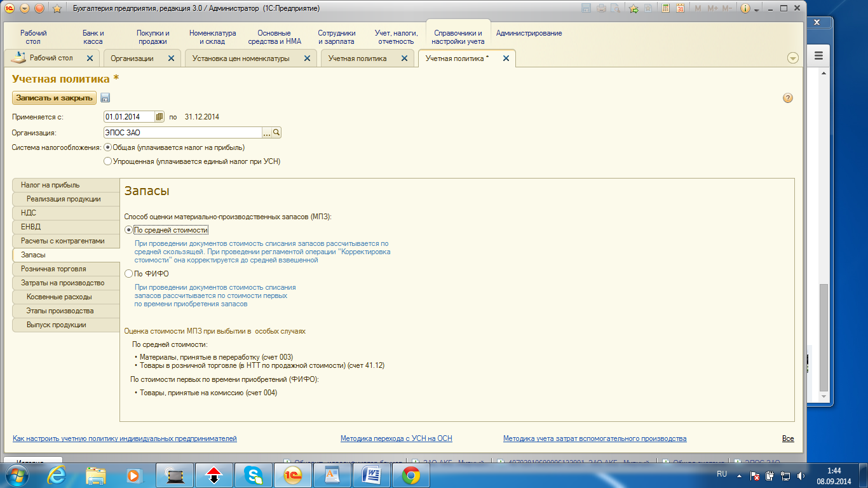
Task: Open auxiliary production cost accounting link
Action: [595, 438]
